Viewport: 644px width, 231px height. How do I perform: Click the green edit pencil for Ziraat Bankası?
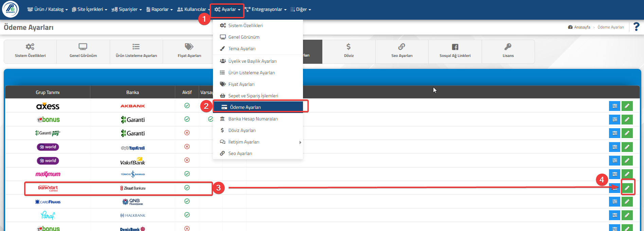point(627,188)
